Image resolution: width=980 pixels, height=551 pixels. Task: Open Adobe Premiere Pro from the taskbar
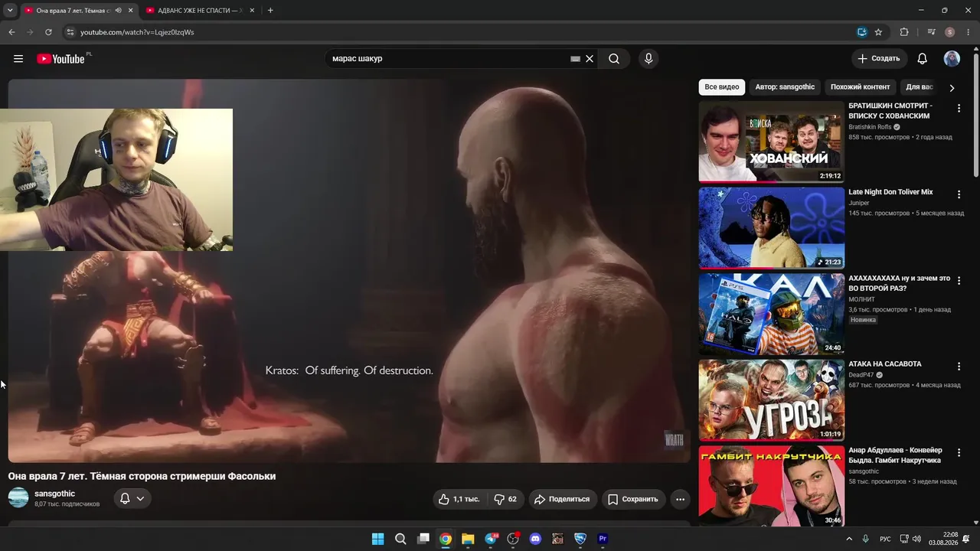point(603,539)
